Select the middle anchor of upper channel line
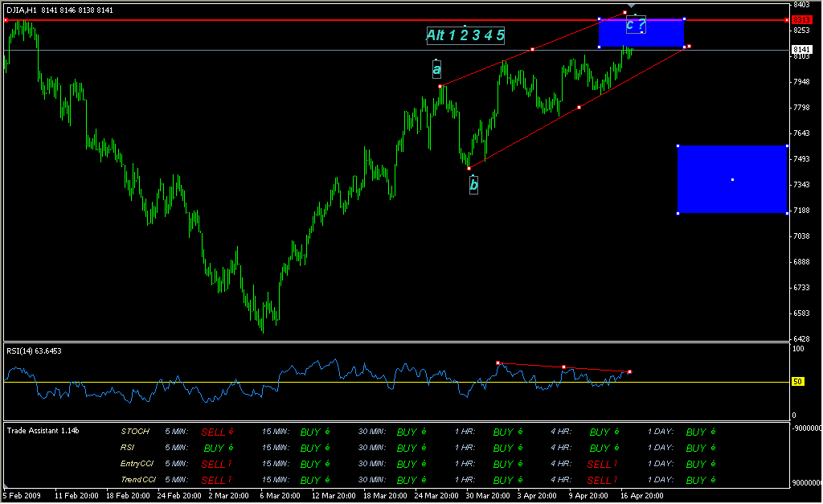The width and height of the screenshot is (823, 504). (532, 50)
